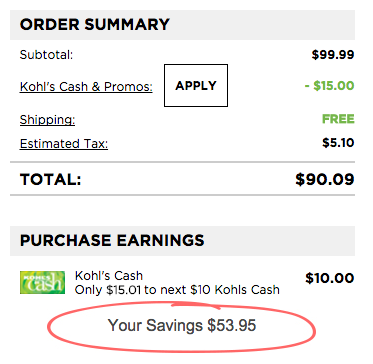Click the green FREE shipping value

[x=338, y=119]
